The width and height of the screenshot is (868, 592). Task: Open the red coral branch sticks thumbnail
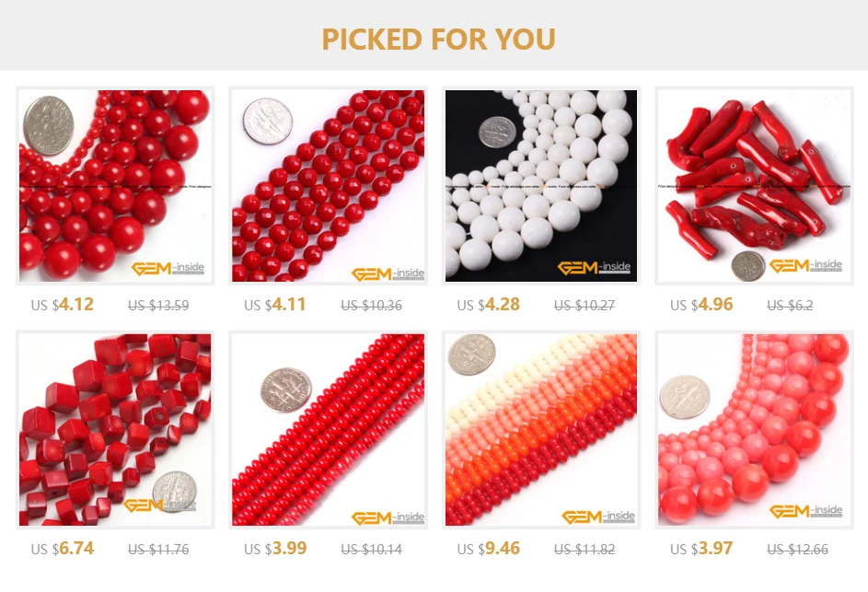pos(755,186)
